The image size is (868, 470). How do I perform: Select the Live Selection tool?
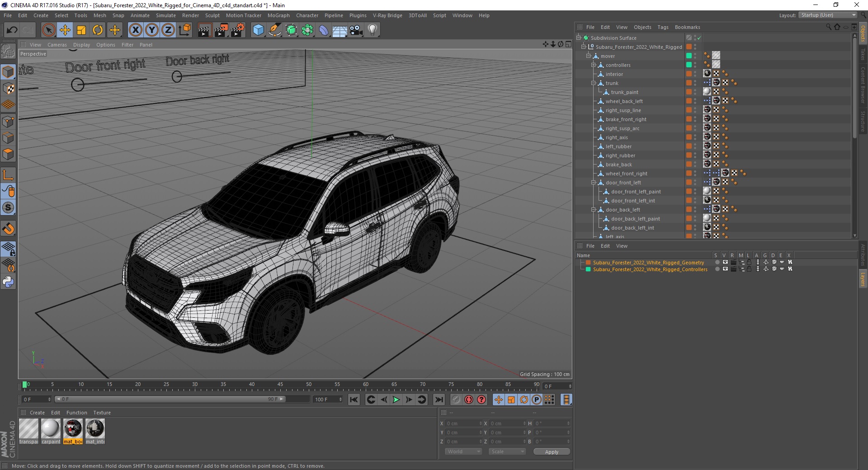point(48,30)
